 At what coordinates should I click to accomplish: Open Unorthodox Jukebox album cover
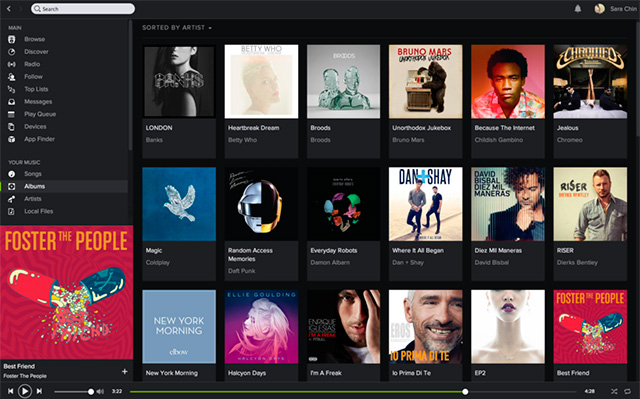pos(426,82)
